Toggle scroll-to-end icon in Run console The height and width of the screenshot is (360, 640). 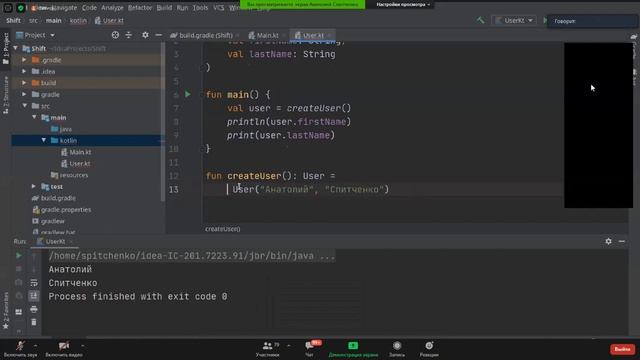pos(34,296)
